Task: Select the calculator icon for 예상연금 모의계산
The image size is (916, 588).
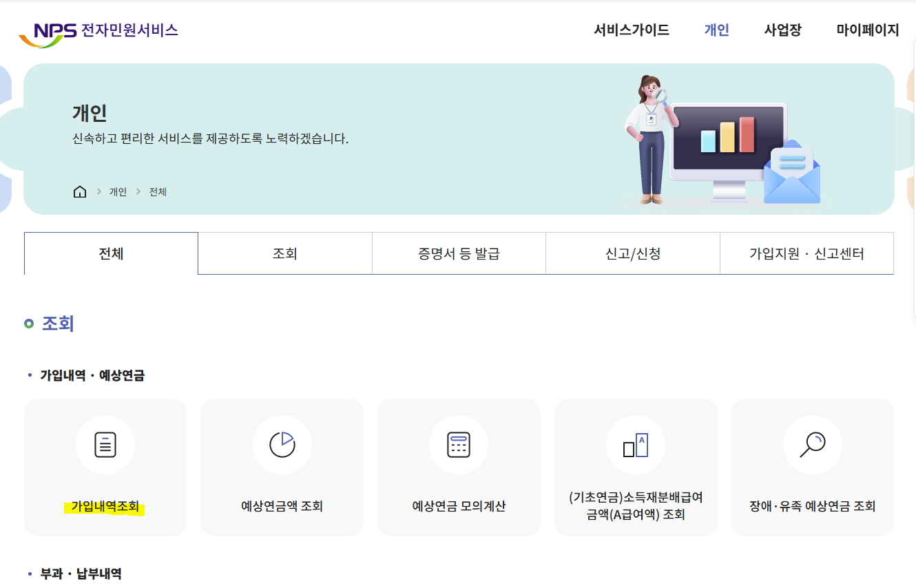Action: [459, 445]
